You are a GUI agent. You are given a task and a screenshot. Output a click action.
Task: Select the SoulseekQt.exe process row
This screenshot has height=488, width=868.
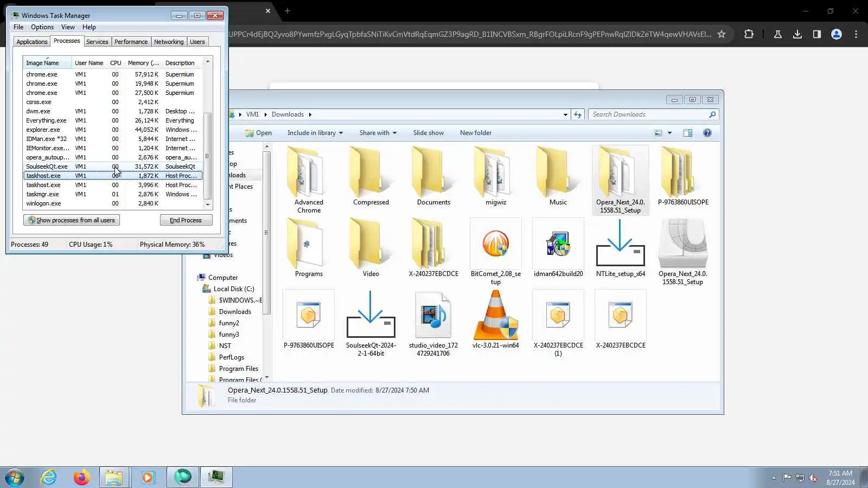click(113, 166)
